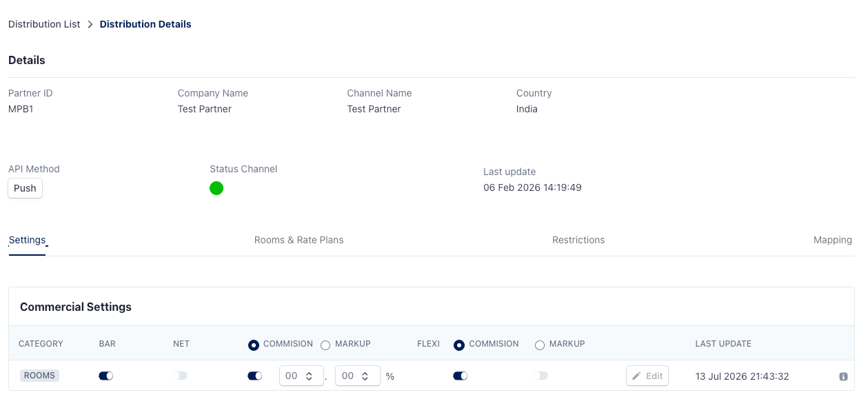Open the Restrictions tab
The image size is (868, 408).
click(578, 240)
